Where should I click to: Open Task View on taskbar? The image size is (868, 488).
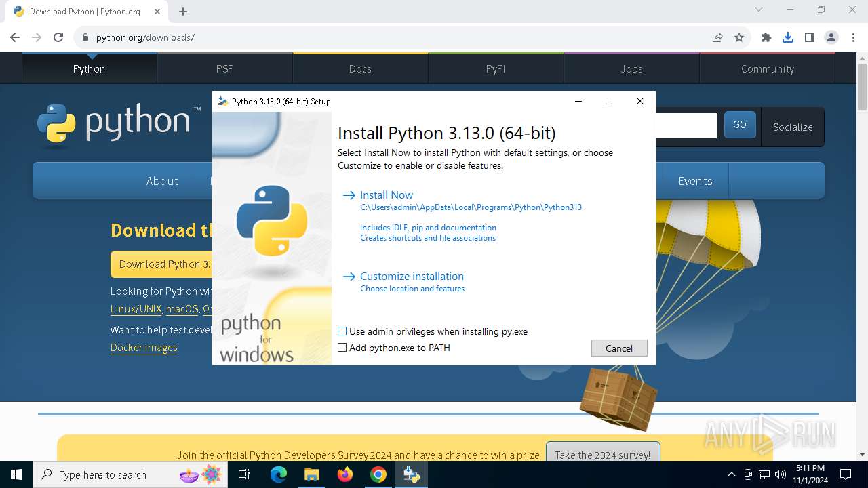245,474
